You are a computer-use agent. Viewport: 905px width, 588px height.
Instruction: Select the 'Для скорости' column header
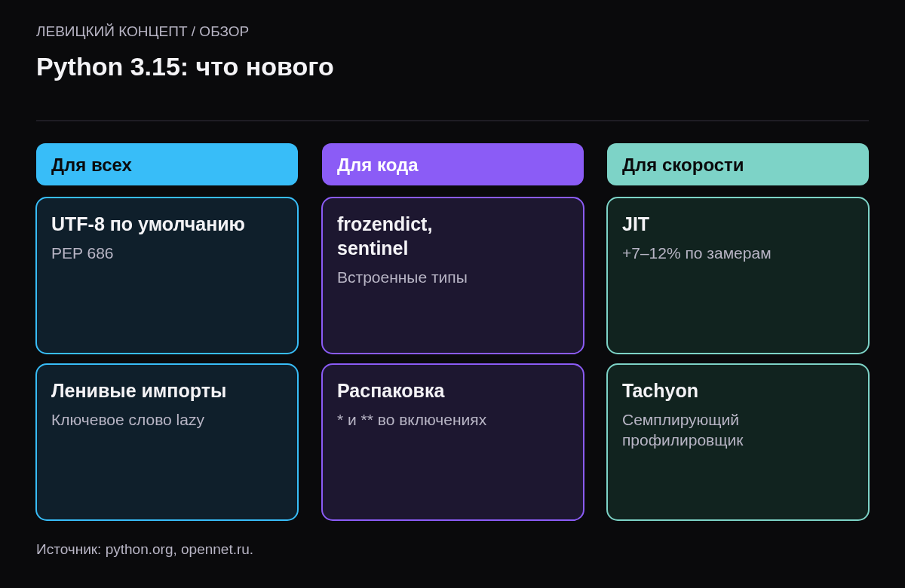[738, 164]
